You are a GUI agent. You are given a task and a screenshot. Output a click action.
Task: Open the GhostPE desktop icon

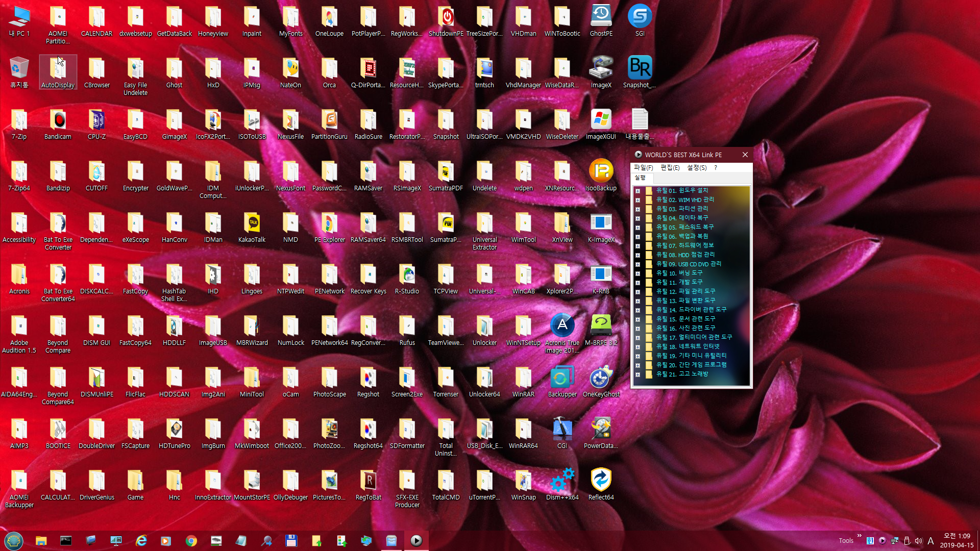[x=601, y=21]
